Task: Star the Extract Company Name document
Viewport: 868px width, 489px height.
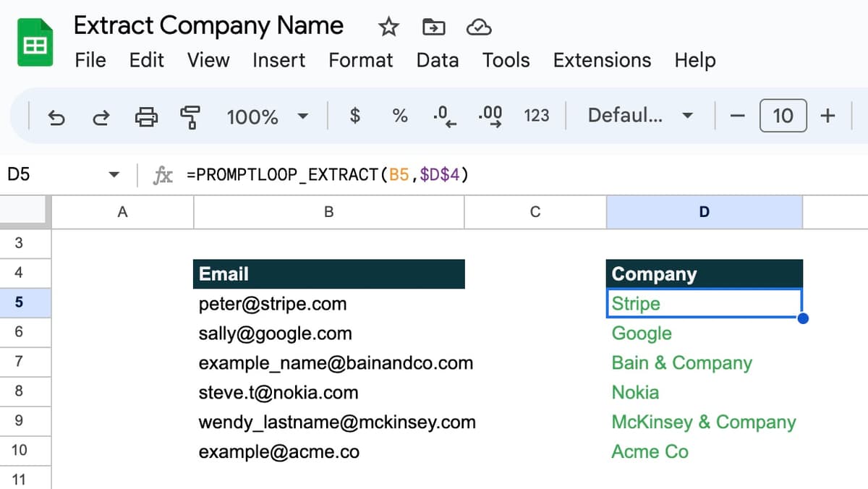Action: [389, 27]
